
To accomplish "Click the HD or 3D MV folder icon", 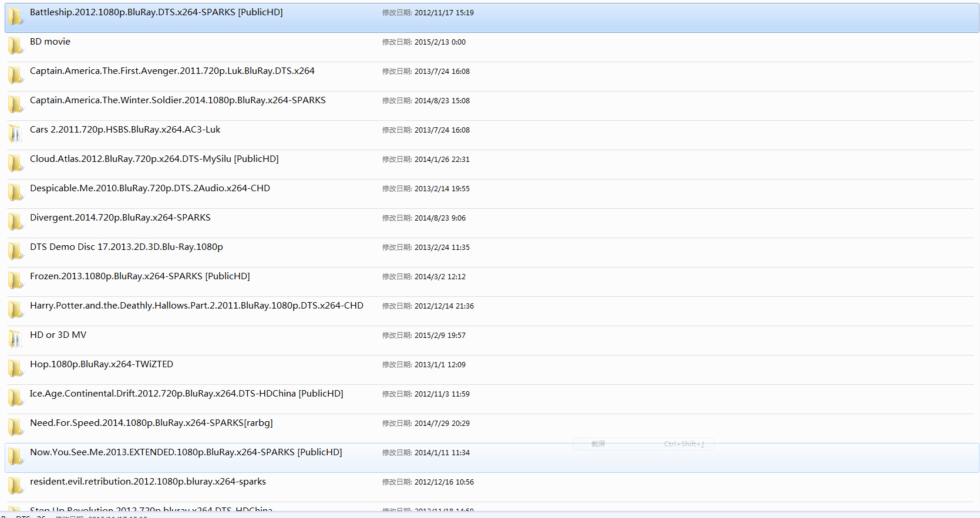I will point(16,340).
